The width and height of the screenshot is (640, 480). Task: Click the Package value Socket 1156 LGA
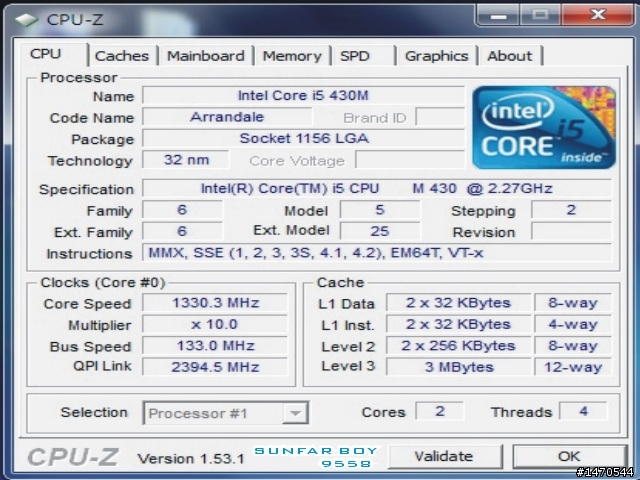click(303, 138)
